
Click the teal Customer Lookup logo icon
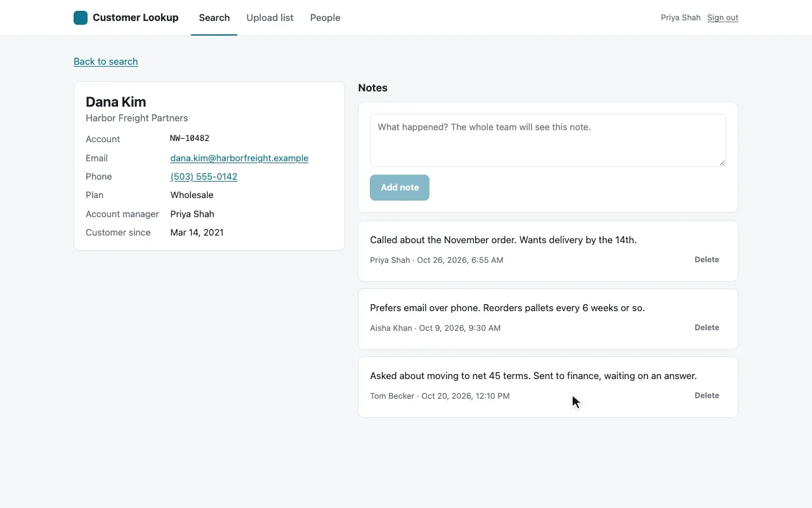[x=81, y=18]
